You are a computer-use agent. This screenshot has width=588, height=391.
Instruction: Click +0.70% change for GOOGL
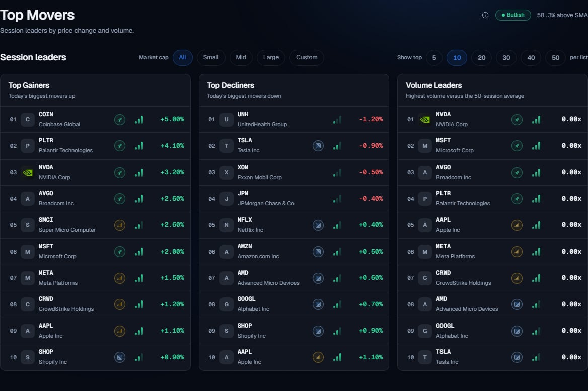tap(371, 304)
